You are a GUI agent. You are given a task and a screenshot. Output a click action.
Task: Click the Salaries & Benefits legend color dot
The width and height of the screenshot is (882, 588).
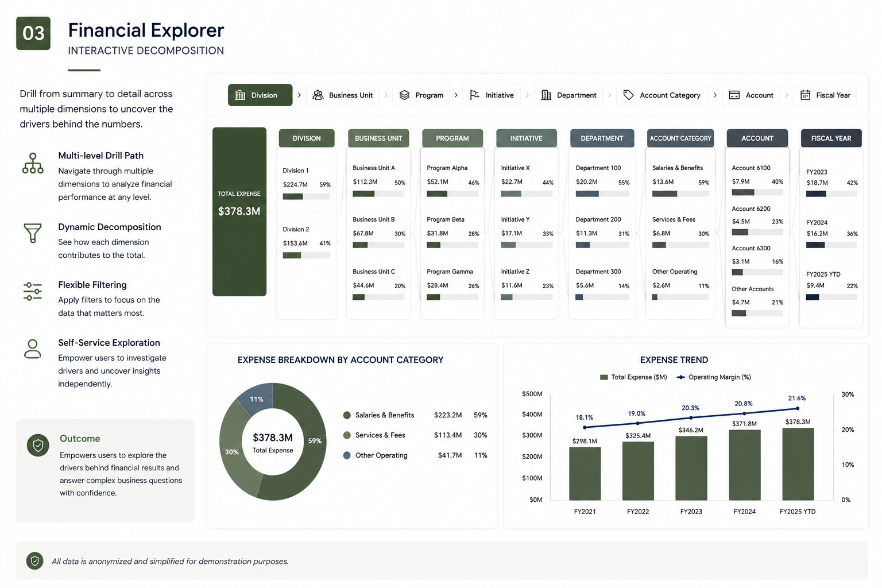click(x=347, y=415)
